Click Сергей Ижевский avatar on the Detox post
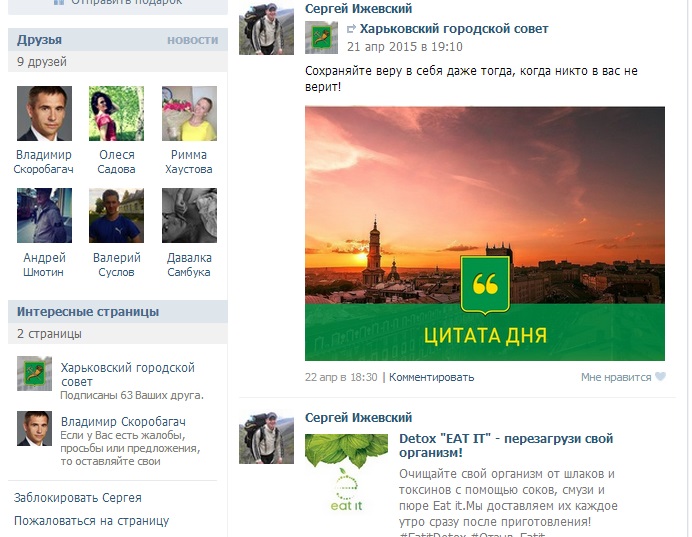 click(x=266, y=438)
